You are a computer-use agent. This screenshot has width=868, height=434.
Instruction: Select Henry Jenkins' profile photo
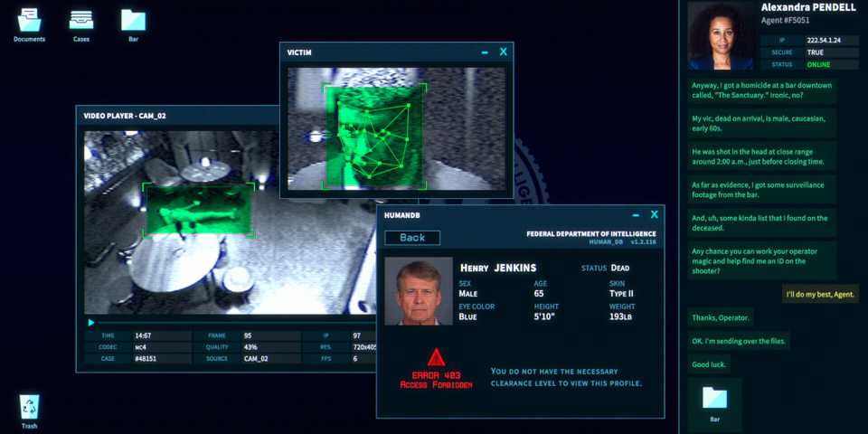click(419, 291)
